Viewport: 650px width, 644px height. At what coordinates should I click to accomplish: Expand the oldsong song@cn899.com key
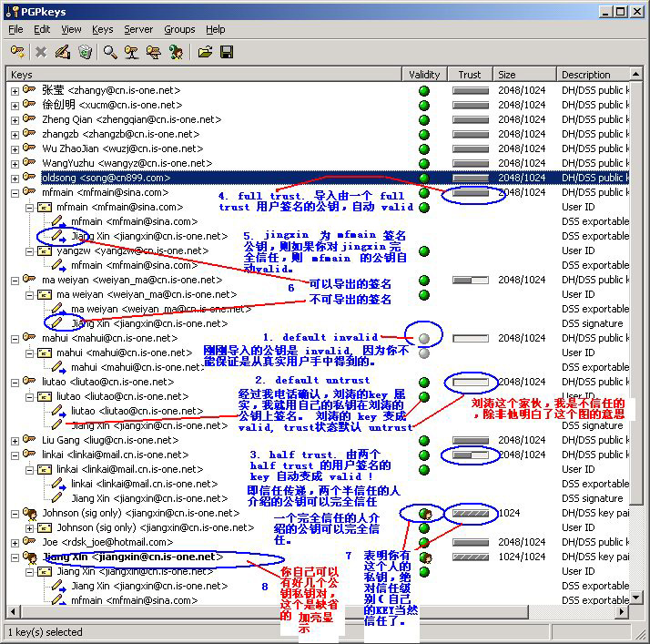click(15, 179)
